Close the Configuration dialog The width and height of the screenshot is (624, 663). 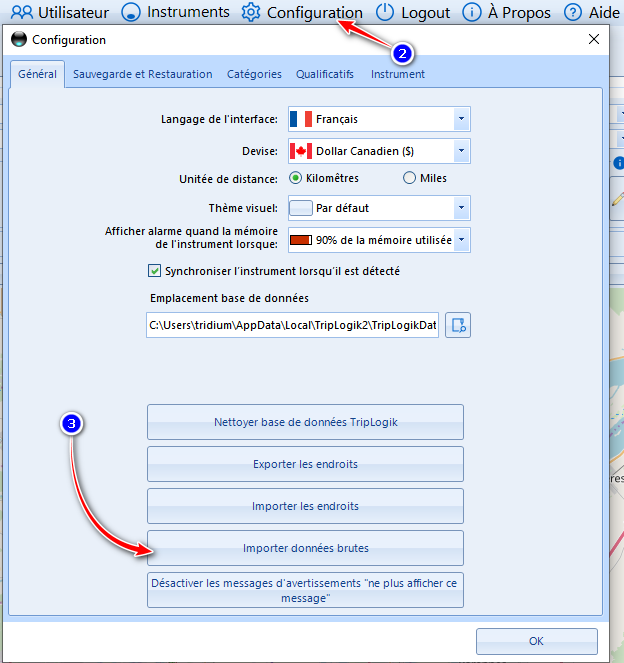(594, 39)
